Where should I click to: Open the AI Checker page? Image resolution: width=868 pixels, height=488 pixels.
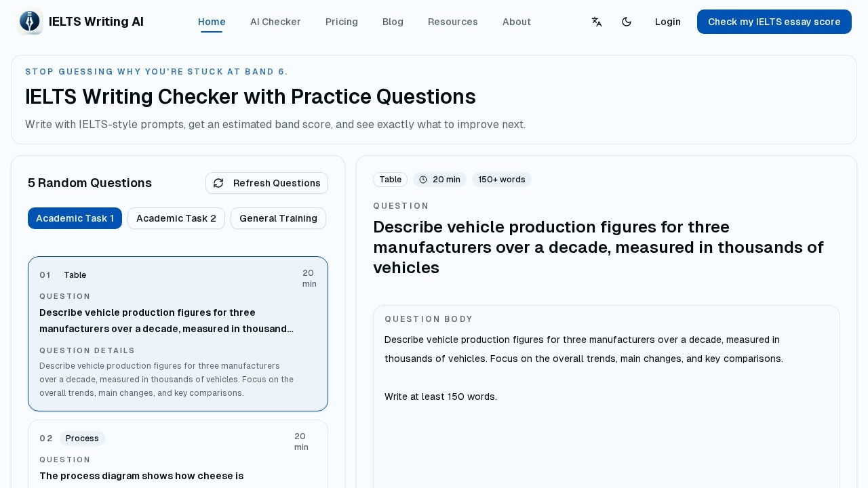pos(275,22)
